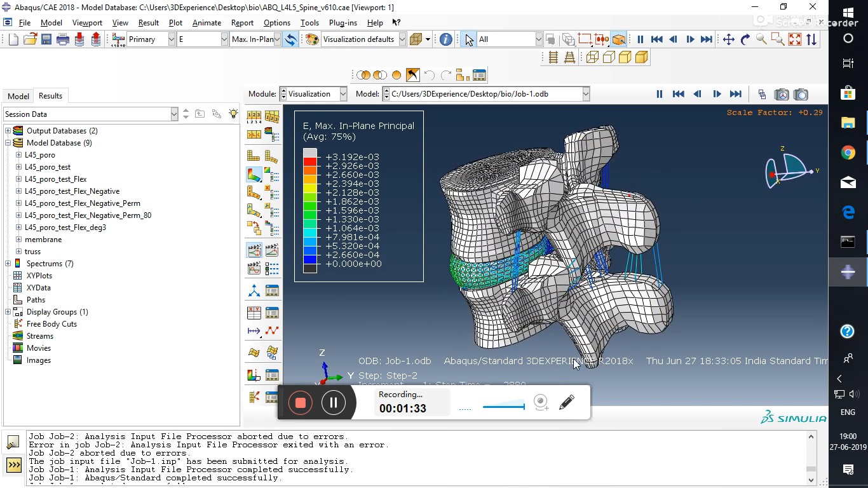Switch to the Model tab

click(18, 96)
